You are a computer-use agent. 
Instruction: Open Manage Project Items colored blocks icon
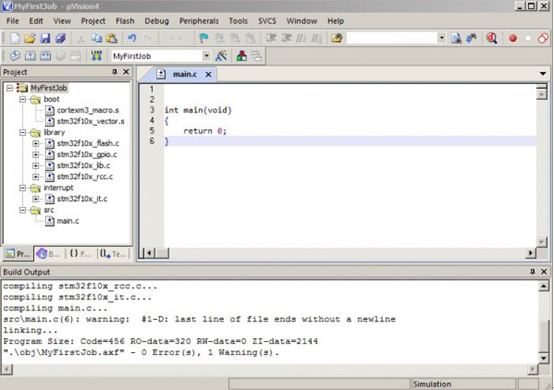[x=242, y=56]
